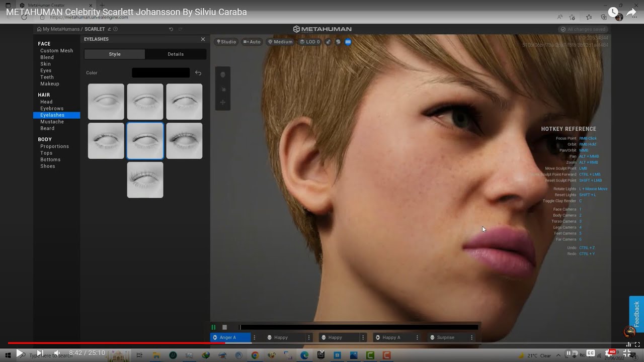Screen dimensions: 644x362
Task: Mute the YouTube video volume
Action: (57, 353)
